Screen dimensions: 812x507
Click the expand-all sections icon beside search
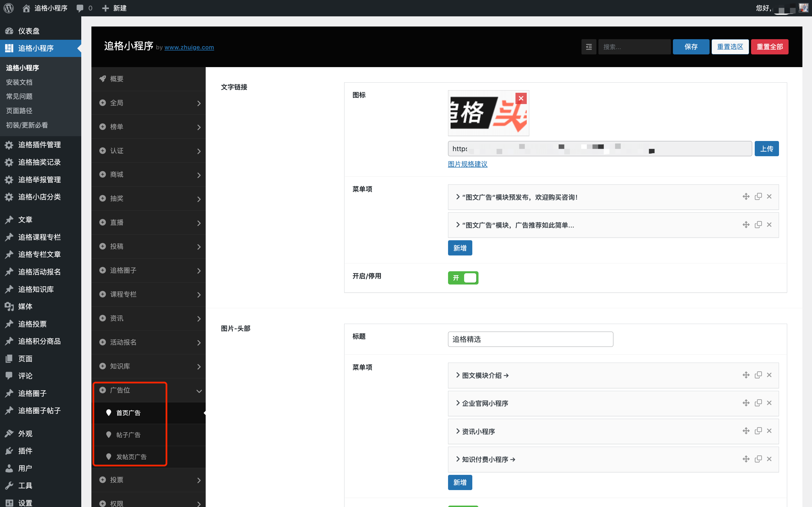[x=589, y=47]
